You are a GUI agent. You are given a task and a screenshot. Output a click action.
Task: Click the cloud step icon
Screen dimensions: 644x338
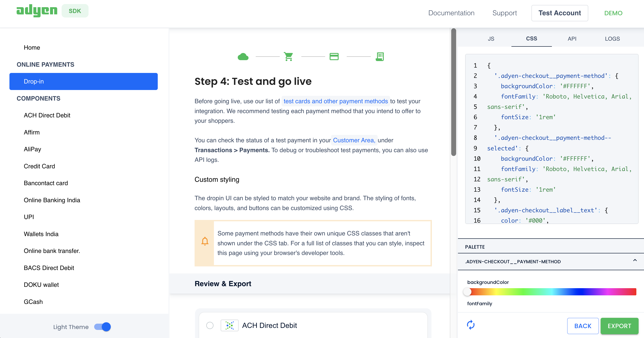click(243, 57)
